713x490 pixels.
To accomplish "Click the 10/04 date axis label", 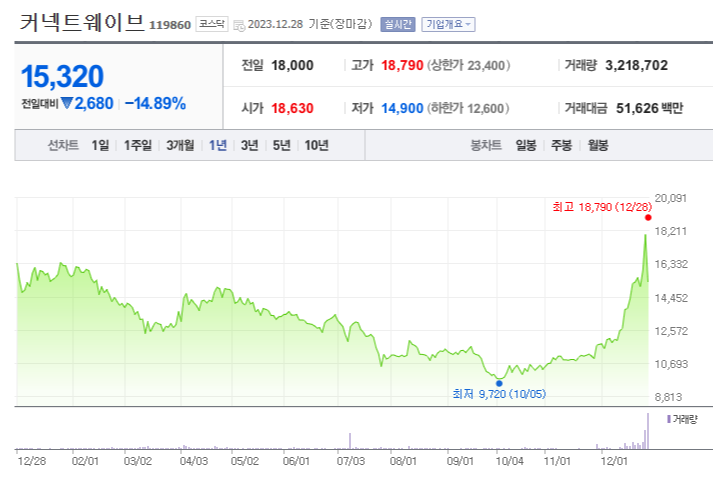I will [509, 461].
